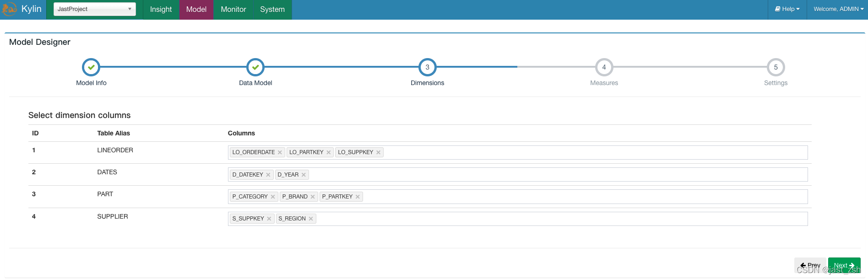
Task: Click the Table Alias header
Action: 114,133
